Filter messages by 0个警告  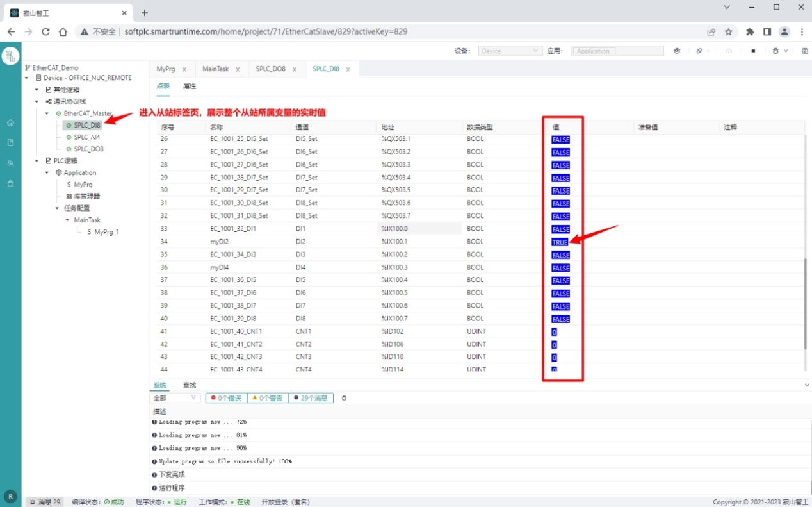pyautogui.click(x=268, y=398)
